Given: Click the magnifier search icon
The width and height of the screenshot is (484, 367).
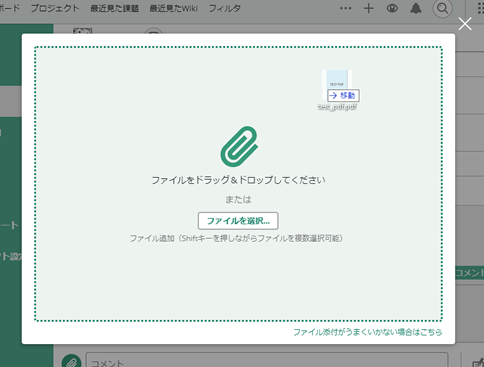Looking at the screenshot, I should point(442,8).
